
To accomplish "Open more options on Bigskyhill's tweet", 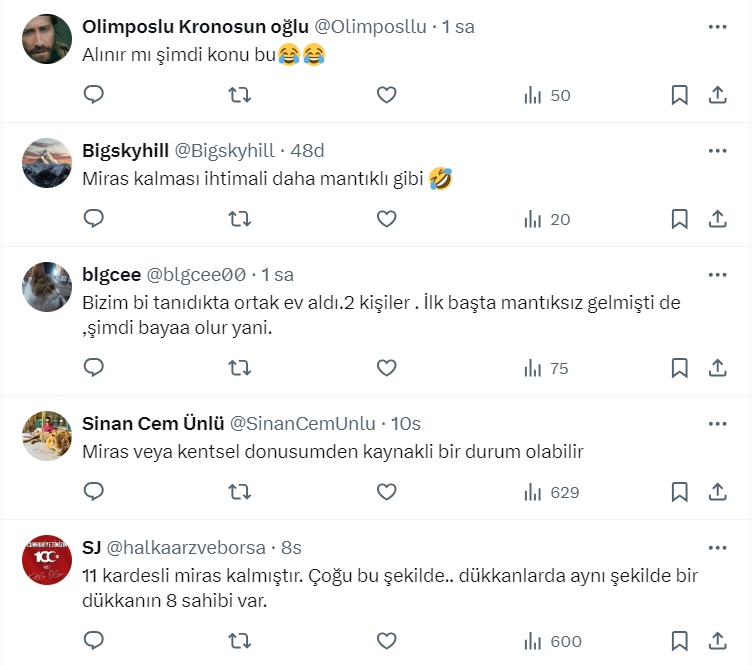I will click(717, 151).
